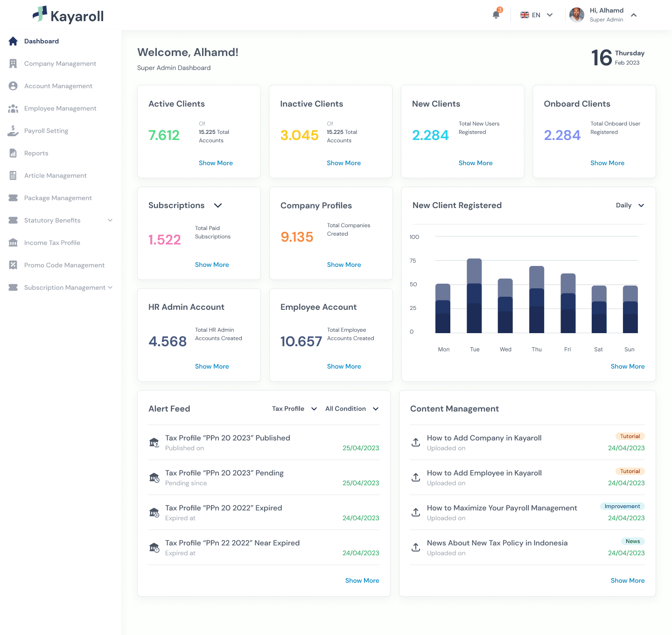Click upload icon for Maximize Payroll Management
This screenshot has width=672, height=635.
pyautogui.click(x=416, y=512)
